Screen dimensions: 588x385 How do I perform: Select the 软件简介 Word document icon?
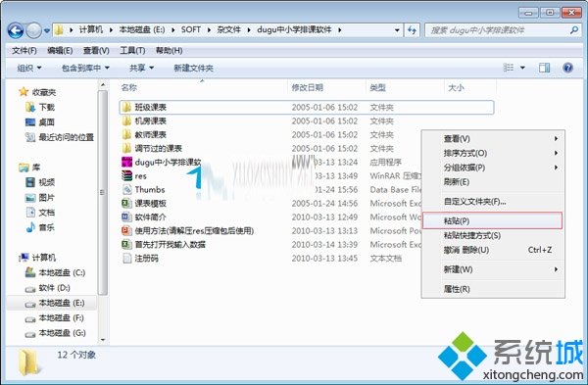coord(126,217)
